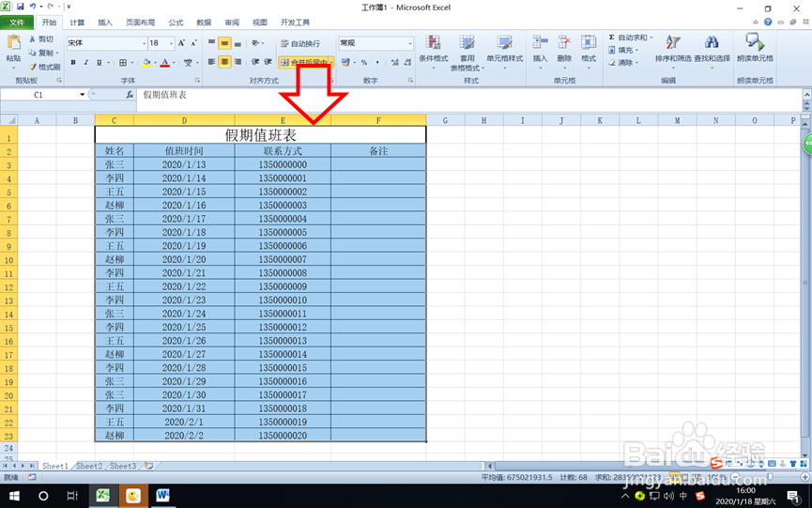The width and height of the screenshot is (812, 508).
Task: Click the insert function fx button
Action: tap(130, 95)
